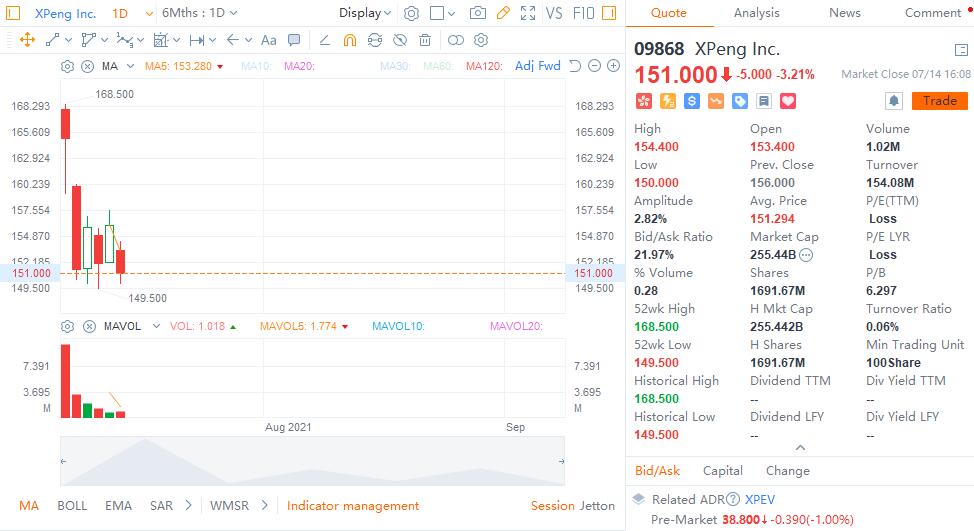Click the Hong Kong market flag icon
Screen dimensions: 974x531
(644, 101)
